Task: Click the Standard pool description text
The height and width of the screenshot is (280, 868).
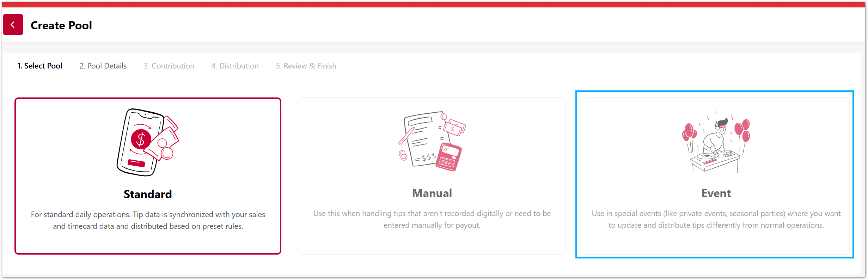Action: coord(148,220)
